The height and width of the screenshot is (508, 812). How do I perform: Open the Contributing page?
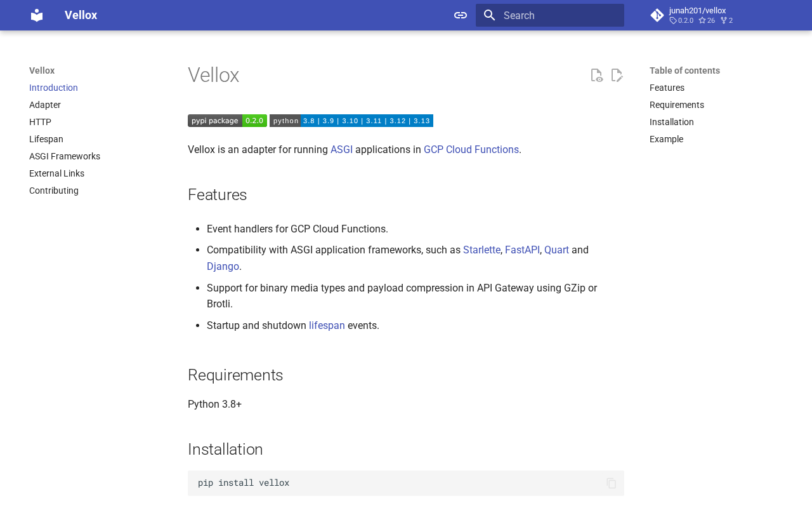pyautogui.click(x=54, y=190)
